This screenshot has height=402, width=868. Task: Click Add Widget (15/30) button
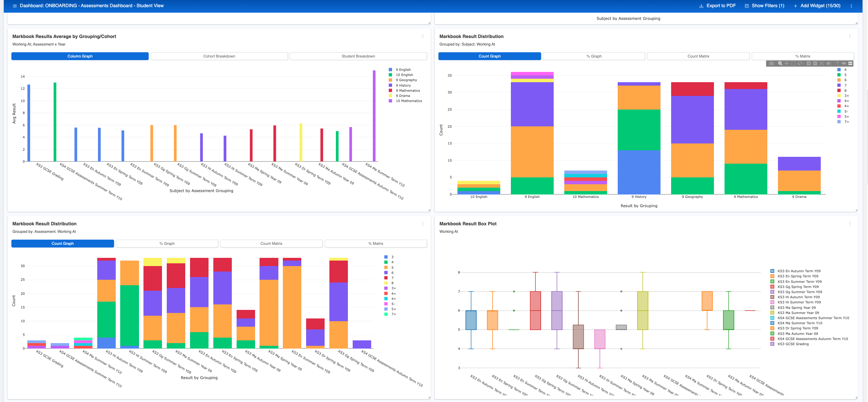coord(817,6)
